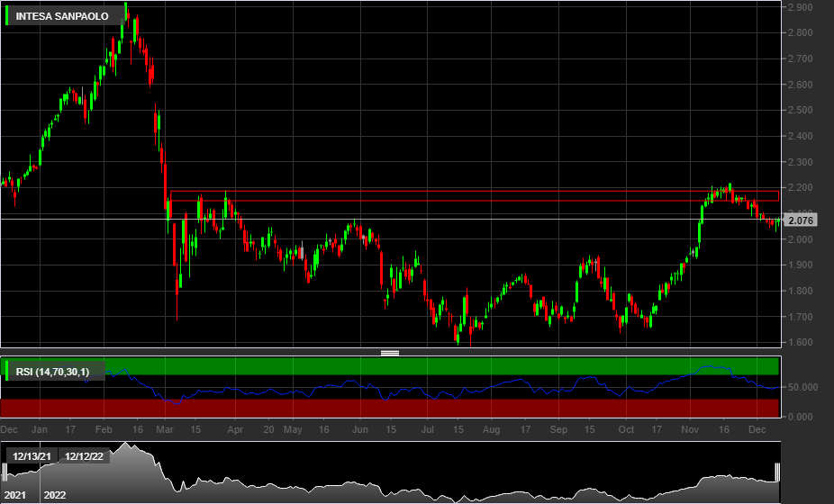Click the Nov label on the time axis
834x504 pixels.
(x=690, y=429)
